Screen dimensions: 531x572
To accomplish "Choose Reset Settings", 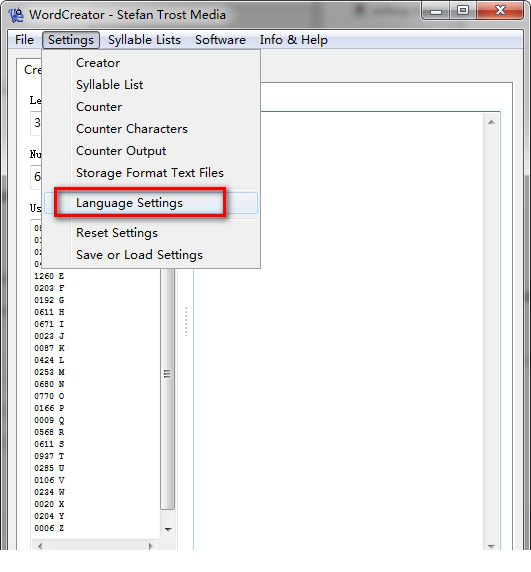I will pos(151,233).
